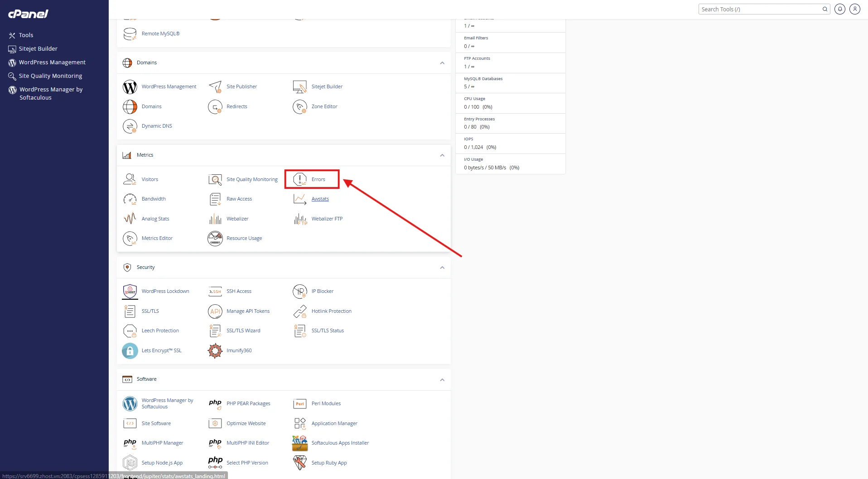Click the search magnifier in Search Tools

click(x=825, y=9)
